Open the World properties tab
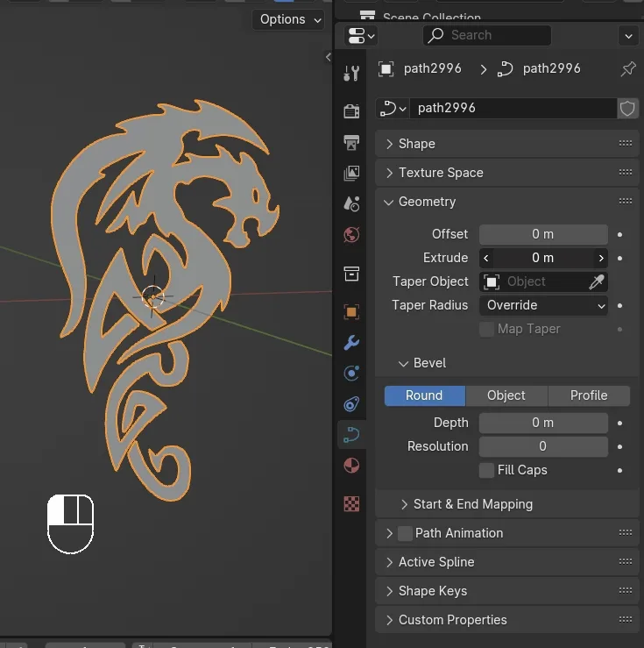644x648 pixels. coord(351,235)
